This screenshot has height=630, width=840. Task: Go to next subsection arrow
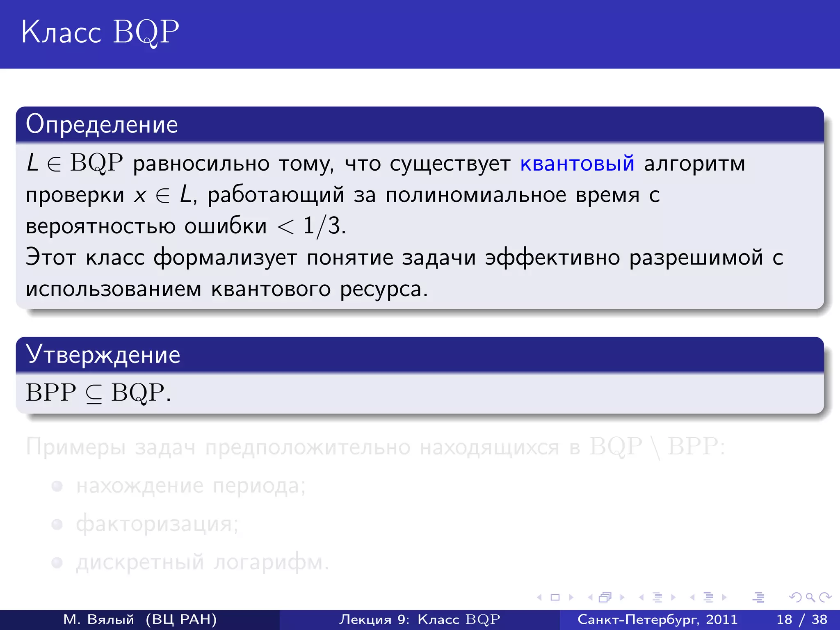673,598
